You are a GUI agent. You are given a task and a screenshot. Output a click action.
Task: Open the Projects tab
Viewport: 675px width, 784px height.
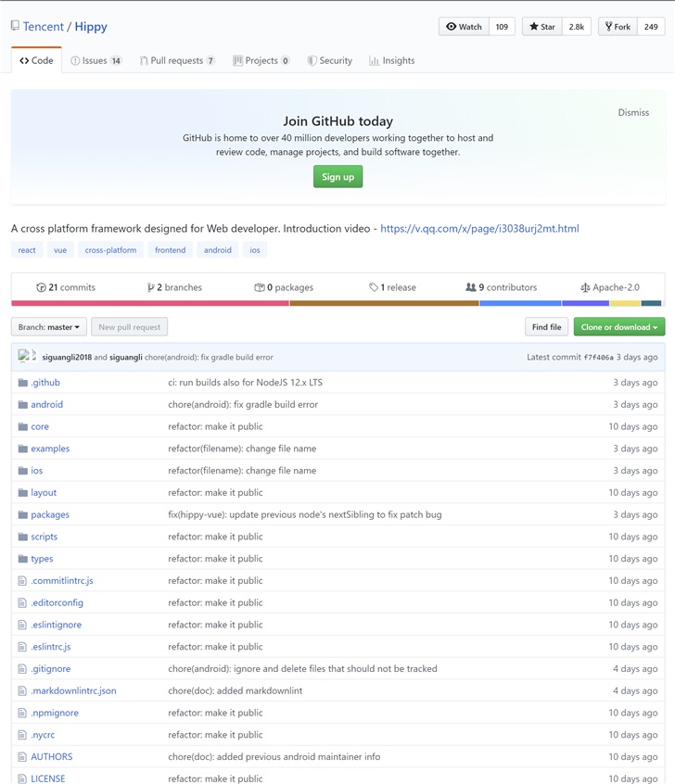[261, 60]
